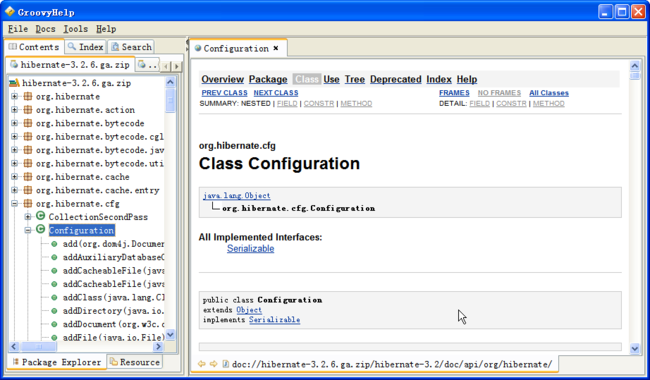Click the org.hibernate.cfg package icon
Screen dimensions: 650x380
[x=28, y=203]
